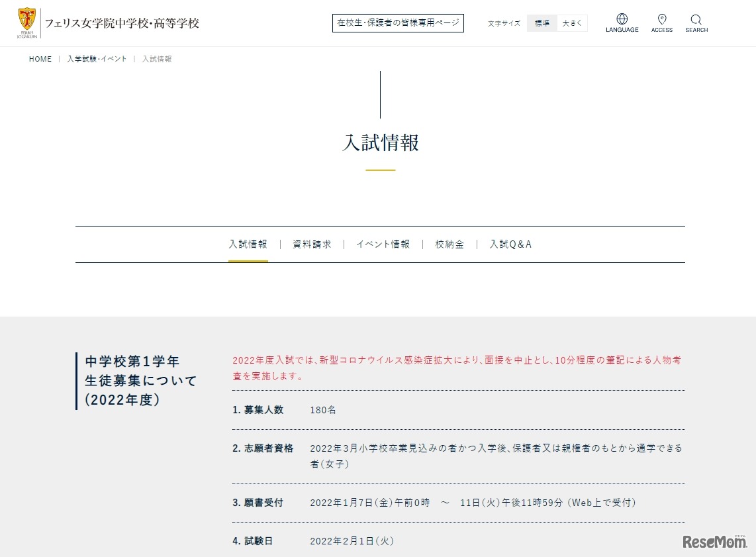Image resolution: width=756 pixels, height=557 pixels.
Task: Set text size to 大きく
Action: pos(573,23)
